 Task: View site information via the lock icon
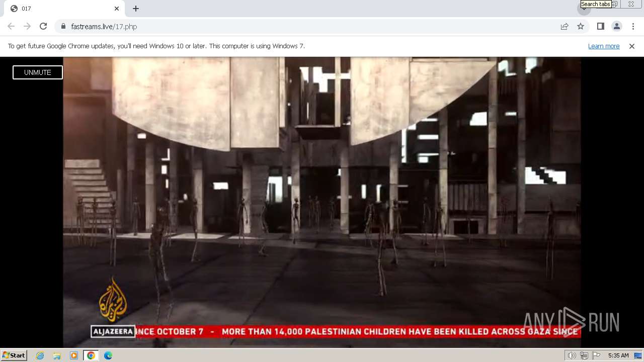tap(63, 26)
